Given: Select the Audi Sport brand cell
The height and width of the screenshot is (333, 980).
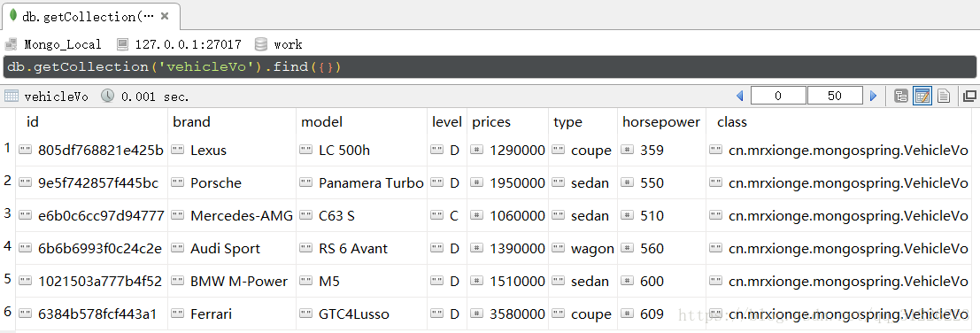Looking at the screenshot, I should click(232, 248).
